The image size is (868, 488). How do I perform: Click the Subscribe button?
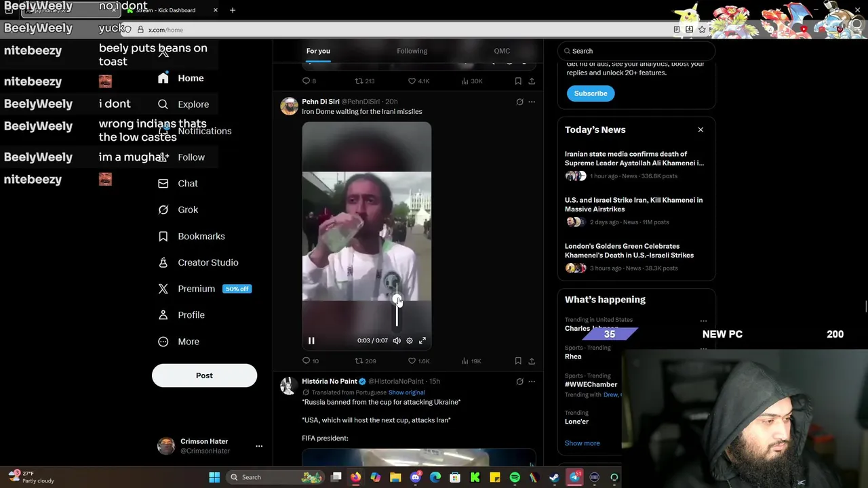point(591,94)
